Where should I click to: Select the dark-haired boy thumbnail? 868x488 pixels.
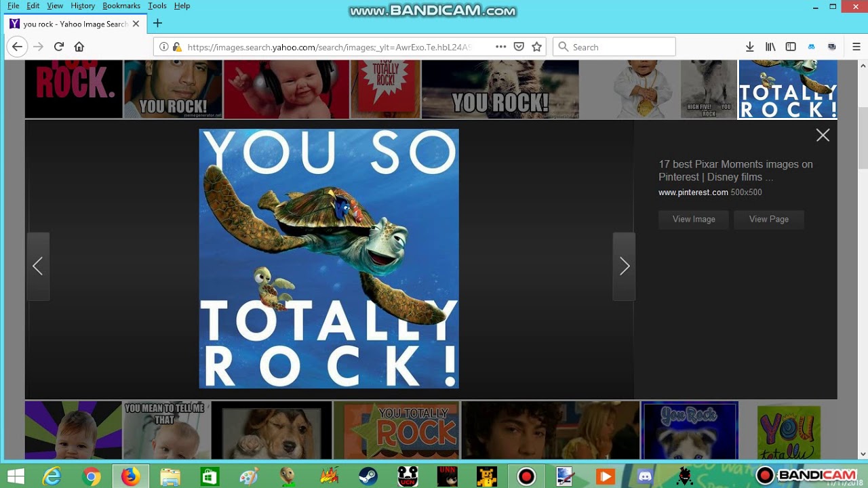tap(550, 430)
